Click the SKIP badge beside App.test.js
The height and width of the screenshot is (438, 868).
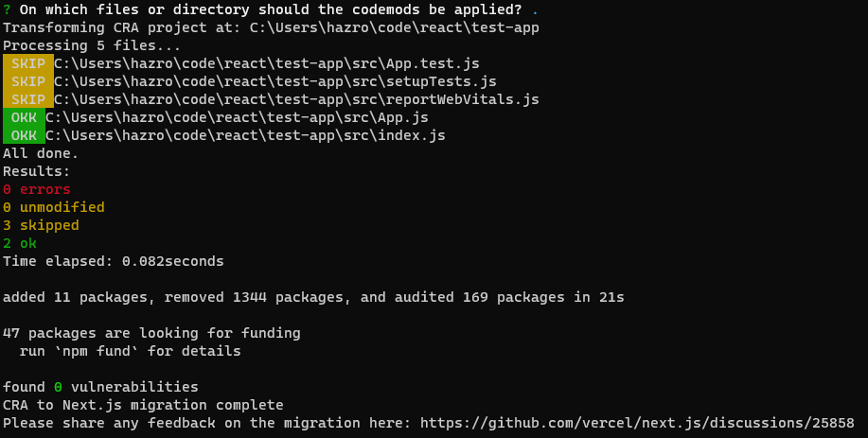click(x=28, y=63)
